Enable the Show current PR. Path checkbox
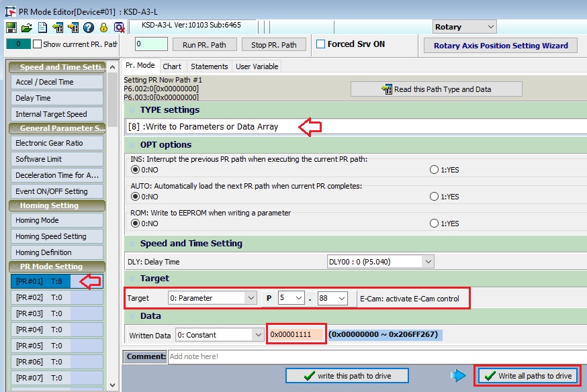The height and width of the screenshot is (392, 587). [37, 44]
